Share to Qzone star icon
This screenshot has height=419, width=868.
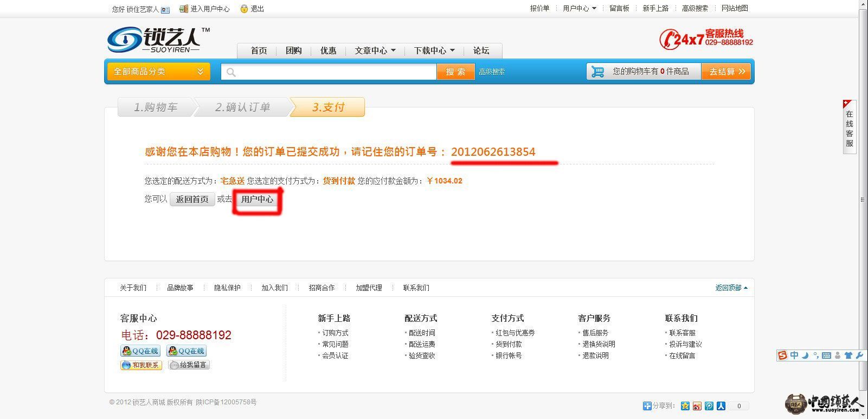pyautogui.click(x=685, y=406)
